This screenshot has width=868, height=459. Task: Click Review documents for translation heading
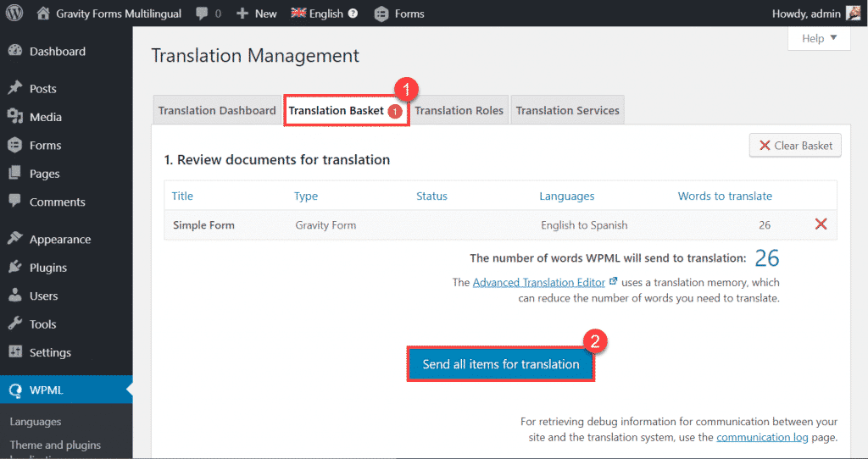coord(277,159)
